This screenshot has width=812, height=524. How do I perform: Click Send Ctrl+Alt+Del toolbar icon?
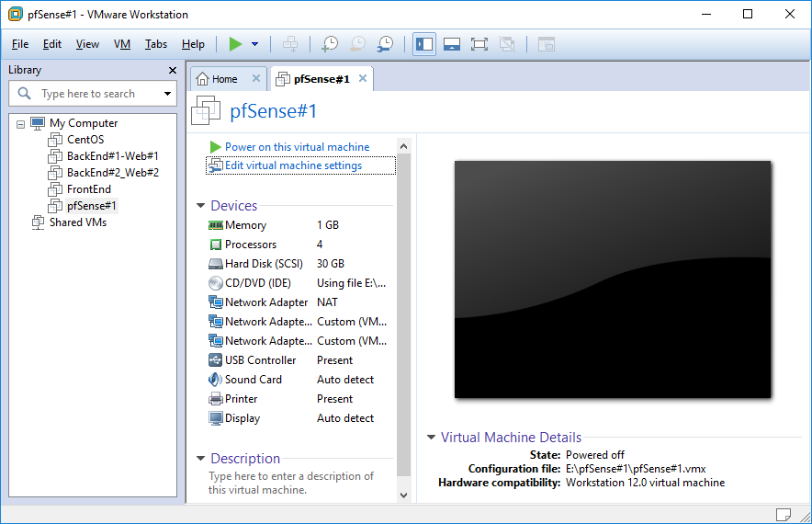click(290, 44)
